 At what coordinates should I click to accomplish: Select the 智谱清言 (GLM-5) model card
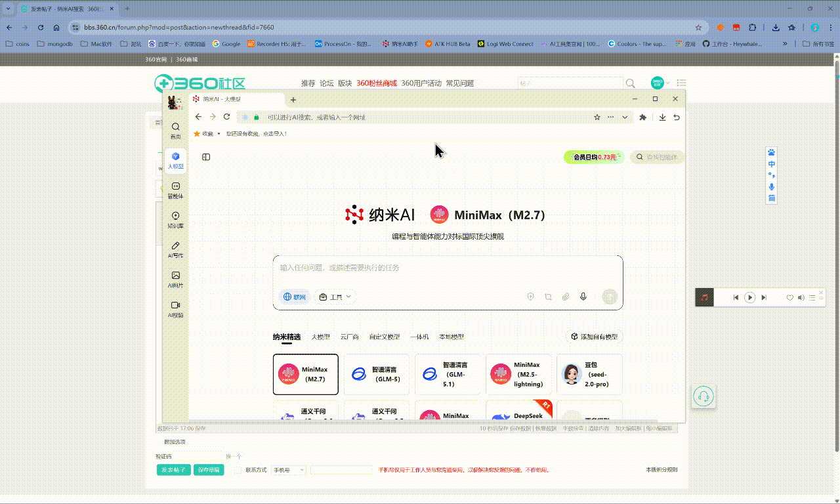[377, 375]
